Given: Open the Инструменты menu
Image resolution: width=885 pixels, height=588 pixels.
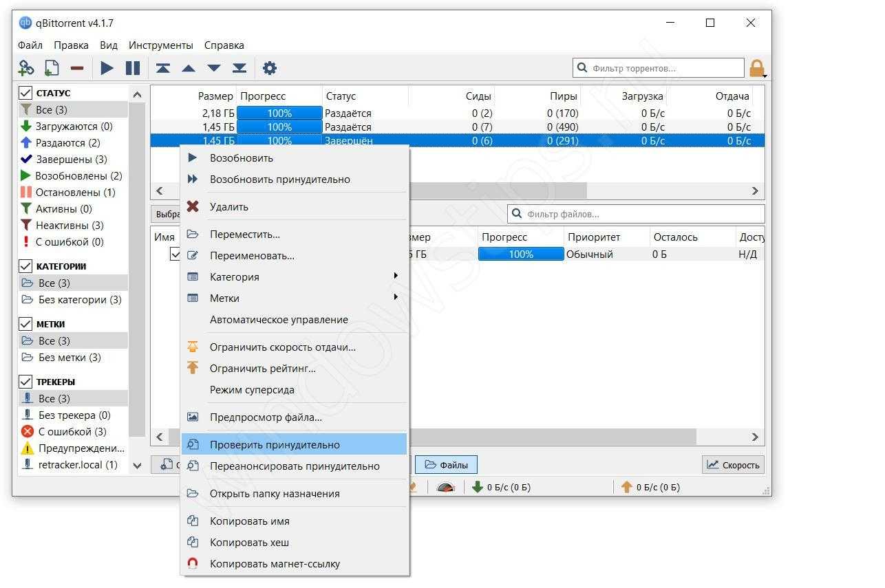Looking at the screenshot, I should (160, 45).
